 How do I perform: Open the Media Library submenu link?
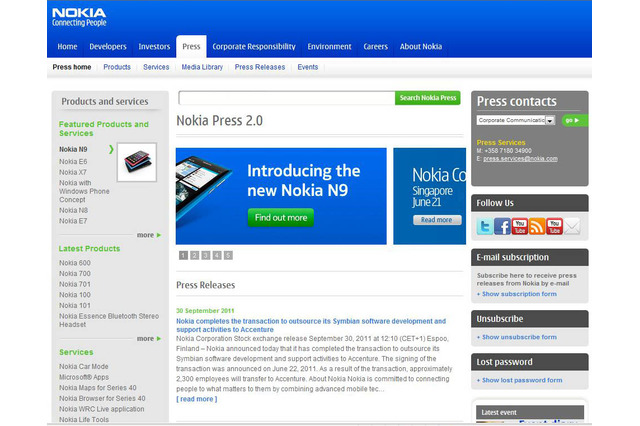tap(202, 67)
